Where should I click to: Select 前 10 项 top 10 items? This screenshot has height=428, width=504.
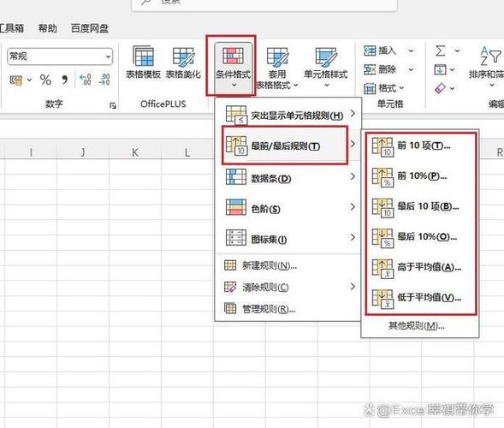point(420,146)
